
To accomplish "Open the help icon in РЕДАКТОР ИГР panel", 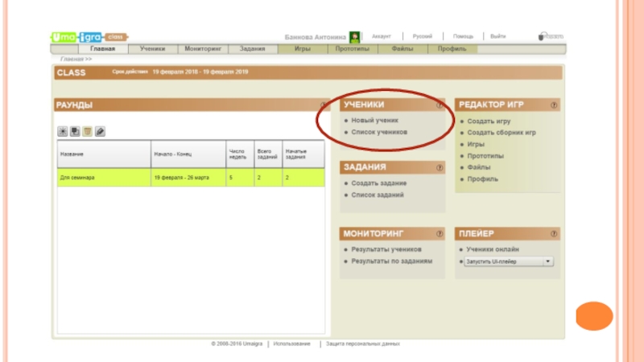I will (x=554, y=105).
